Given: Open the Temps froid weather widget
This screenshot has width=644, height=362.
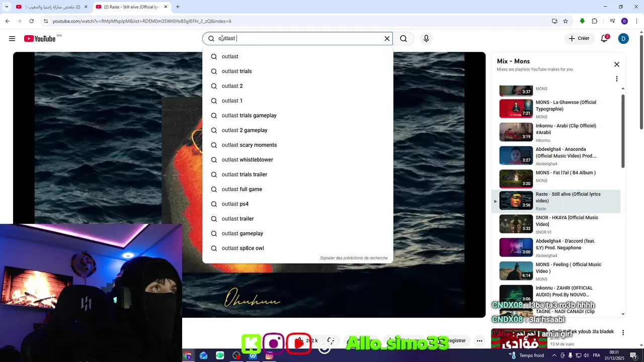Looking at the screenshot, I should click(526, 355).
